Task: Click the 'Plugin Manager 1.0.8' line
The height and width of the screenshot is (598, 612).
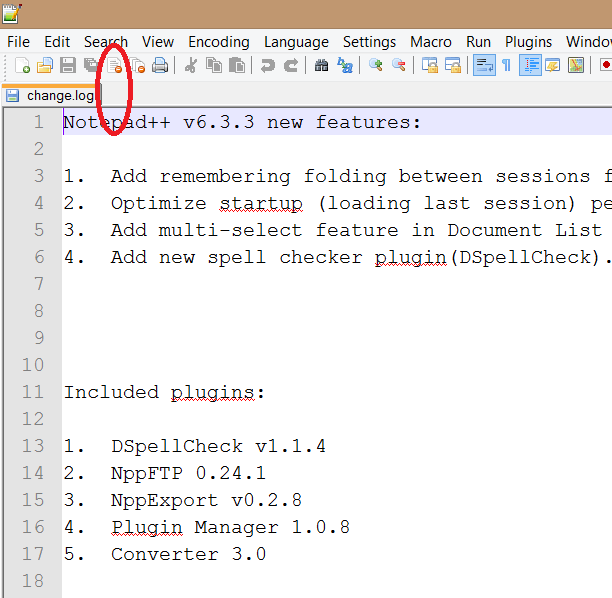Action: (x=230, y=527)
